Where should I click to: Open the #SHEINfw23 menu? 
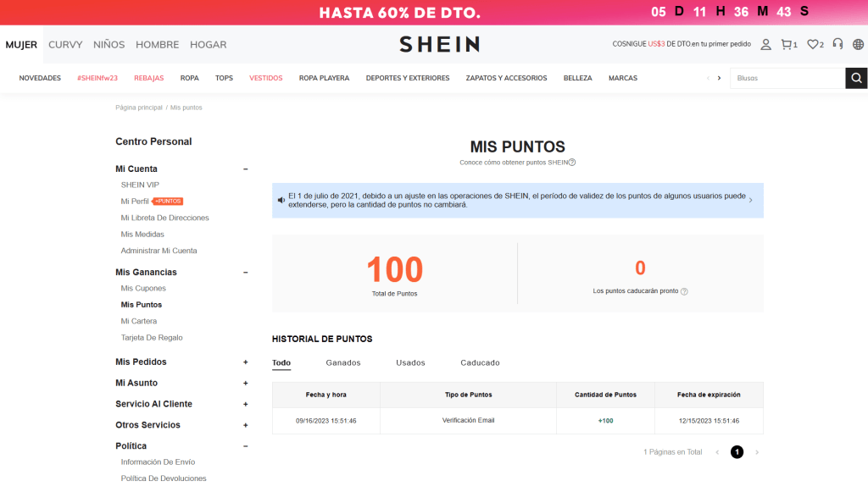point(97,78)
